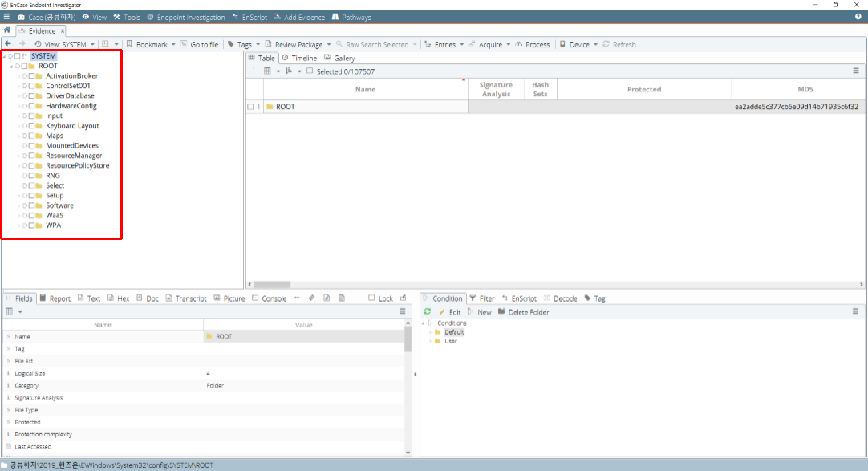Enable the Lock checkbox in view pane

(x=371, y=298)
